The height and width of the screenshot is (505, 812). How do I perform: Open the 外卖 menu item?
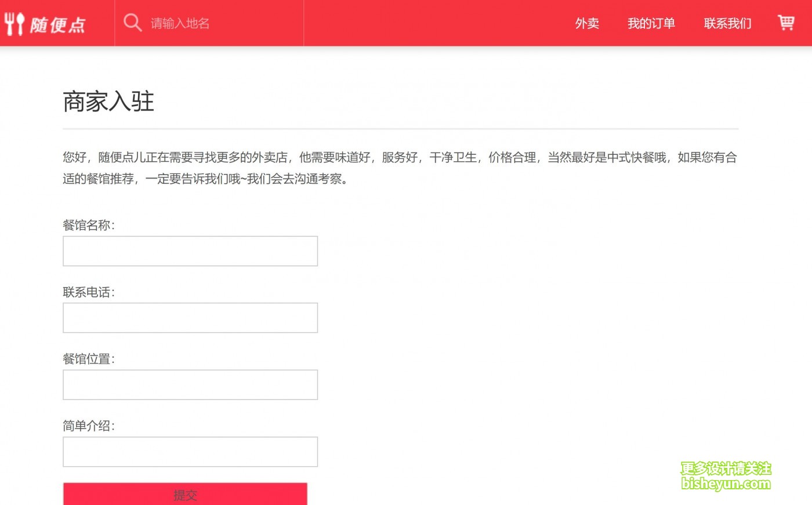587,23
